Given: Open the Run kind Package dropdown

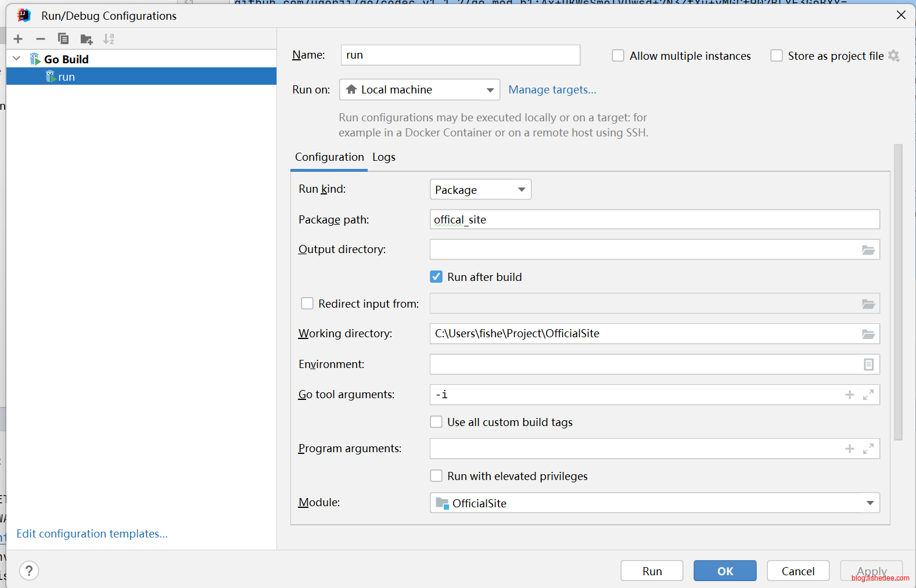Looking at the screenshot, I should tap(480, 190).
